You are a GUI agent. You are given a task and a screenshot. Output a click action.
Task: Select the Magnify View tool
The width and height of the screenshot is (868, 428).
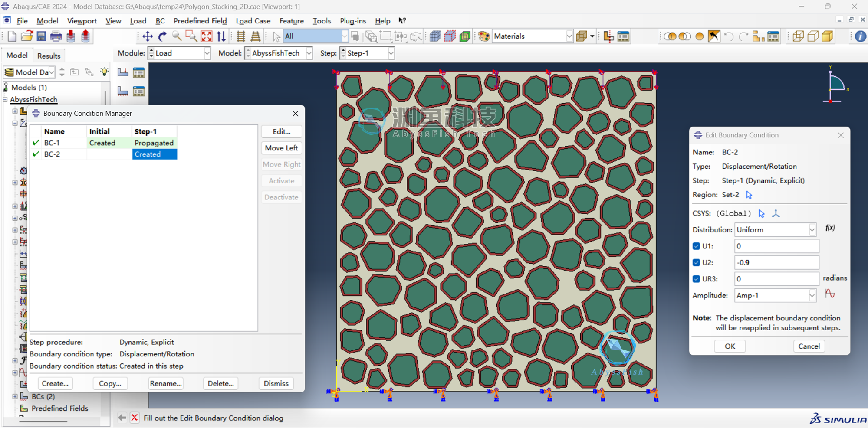tap(177, 36)
